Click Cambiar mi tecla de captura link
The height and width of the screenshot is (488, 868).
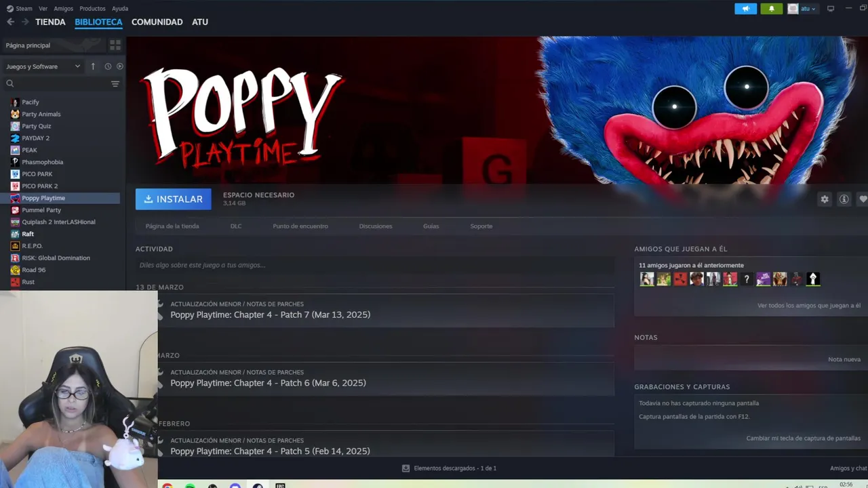804,439
